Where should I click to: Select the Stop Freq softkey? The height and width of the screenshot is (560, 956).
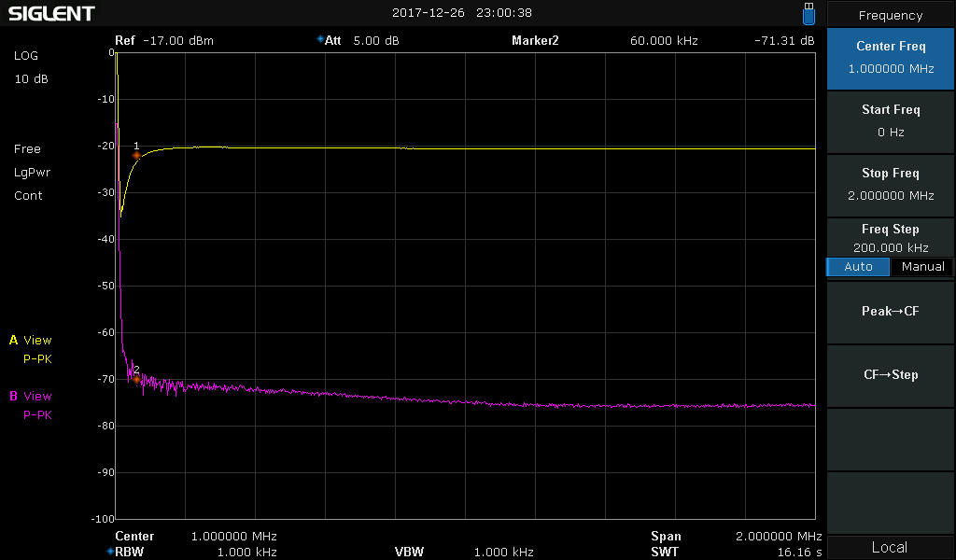(890, 185)
